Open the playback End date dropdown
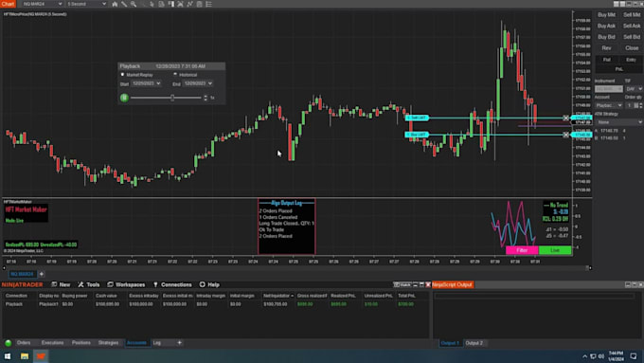This screenshot has width=644, height=363. (198, 83)
